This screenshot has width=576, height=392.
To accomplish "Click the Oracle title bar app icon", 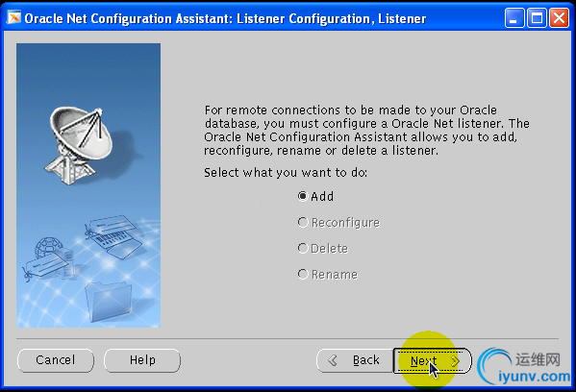I will point(14,17).
